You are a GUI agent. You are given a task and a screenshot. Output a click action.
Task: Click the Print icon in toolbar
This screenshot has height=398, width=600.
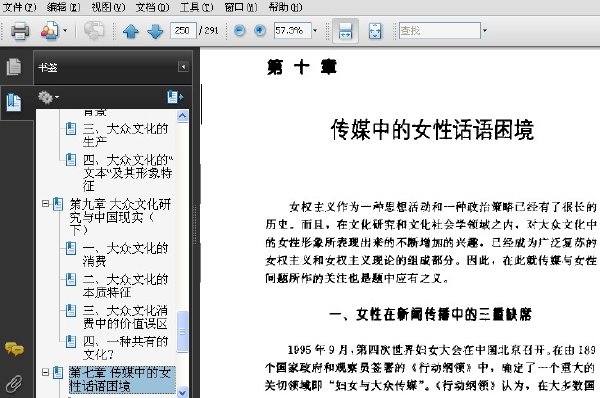(20, 31)
